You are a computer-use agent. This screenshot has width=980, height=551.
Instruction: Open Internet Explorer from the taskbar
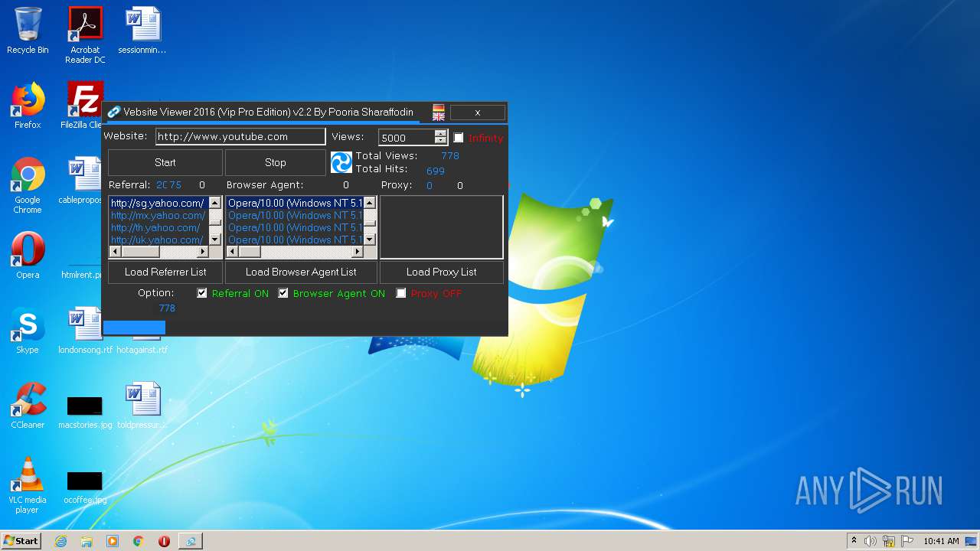pos(60,541)
